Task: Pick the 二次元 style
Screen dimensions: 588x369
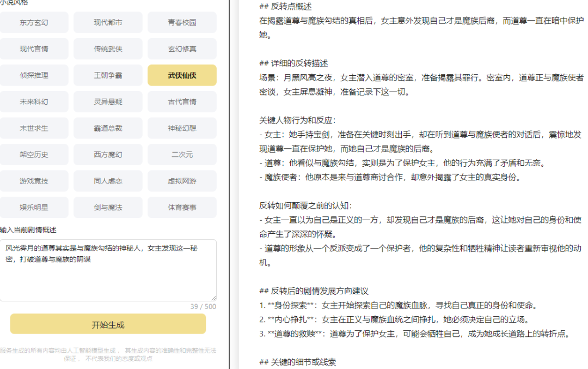Action: click(182, 154)
